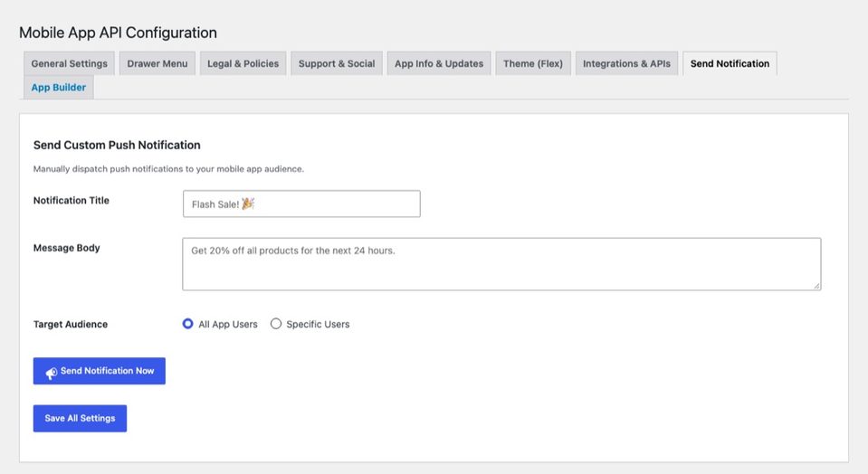The width and height of the screenshot is (868, 474).
Task: Switch to the App Builder tab
Action: [x=59, y=88]
